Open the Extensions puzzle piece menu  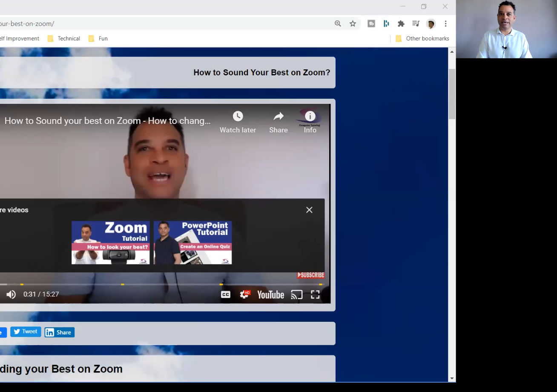pyautogui.click(x=401, y=24)
